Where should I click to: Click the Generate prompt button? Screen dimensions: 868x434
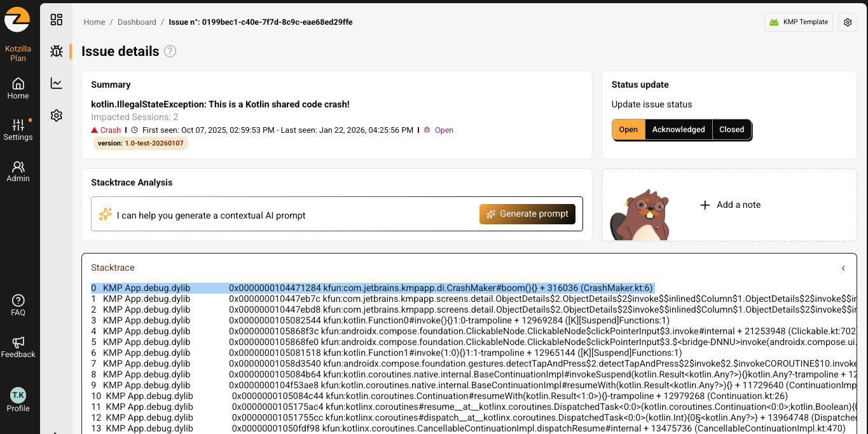527,214
